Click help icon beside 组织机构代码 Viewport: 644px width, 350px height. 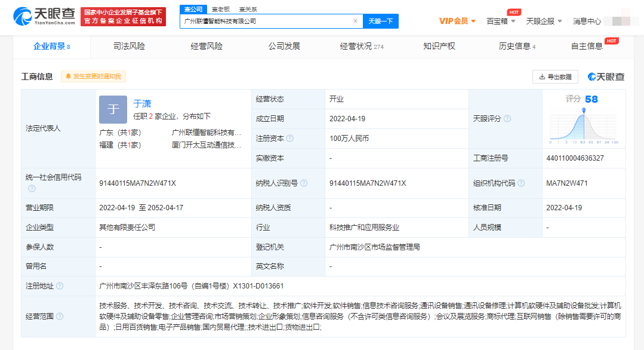pos(521,183)
